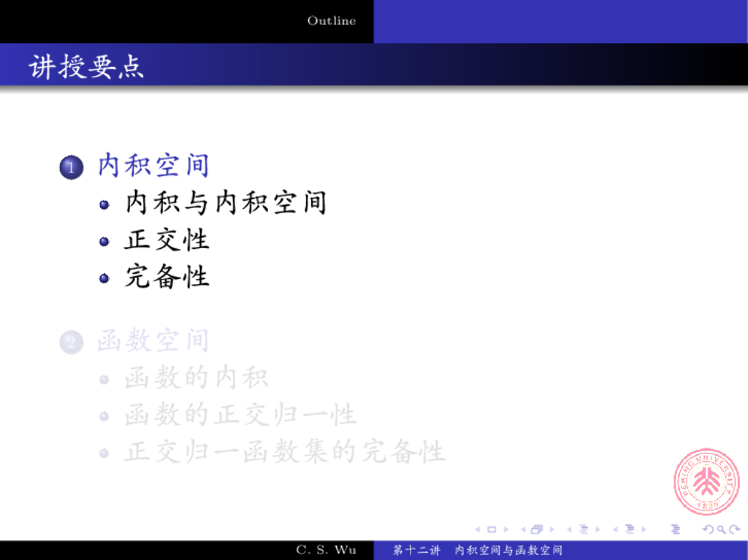Screen dimensions: 748x560
Task: Click the stacked frames icon in navigation bar
Action: pyautogui.click(x=537, y=529)
